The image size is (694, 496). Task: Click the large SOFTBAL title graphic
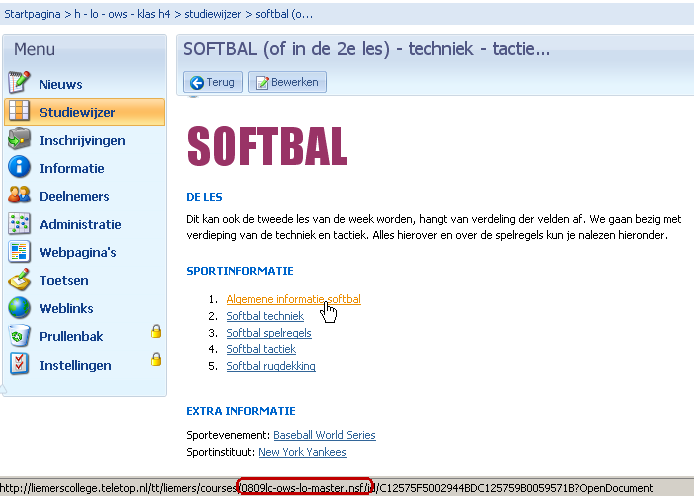[x=267, y=146]
